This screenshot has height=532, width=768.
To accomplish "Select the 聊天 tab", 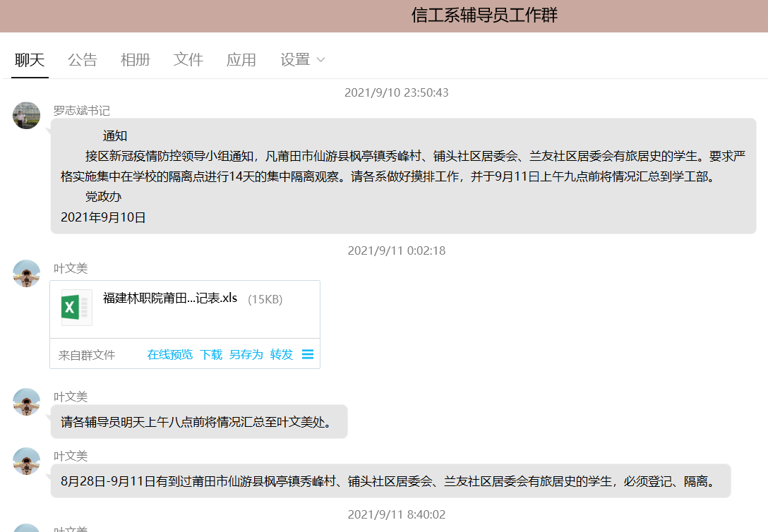I will click(30, 60).
